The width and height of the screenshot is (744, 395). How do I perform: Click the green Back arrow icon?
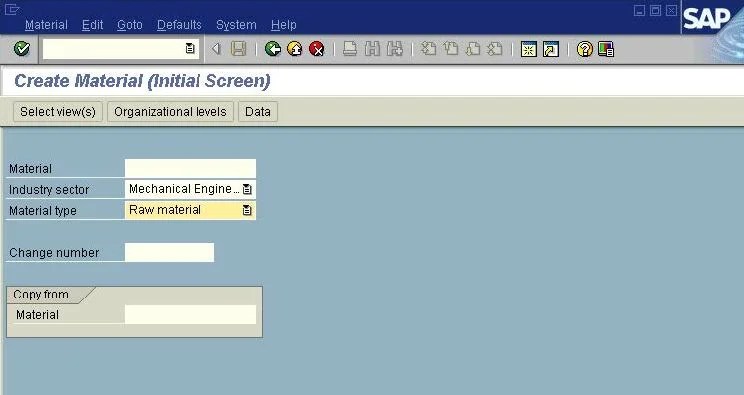click(273, 49)
